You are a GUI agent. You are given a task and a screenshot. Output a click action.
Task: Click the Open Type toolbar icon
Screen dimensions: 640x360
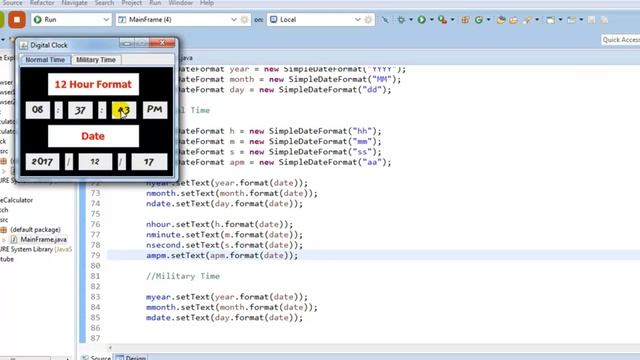click(x=501, y=20)
